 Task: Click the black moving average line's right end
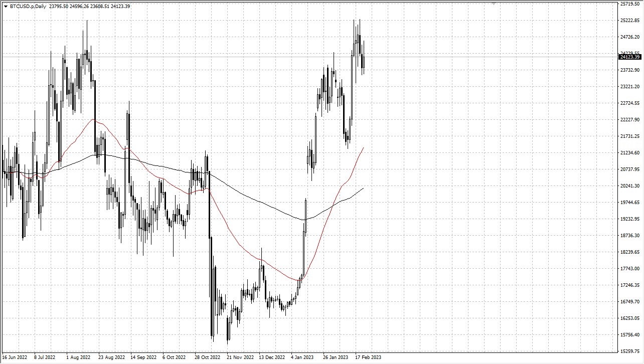363,189
